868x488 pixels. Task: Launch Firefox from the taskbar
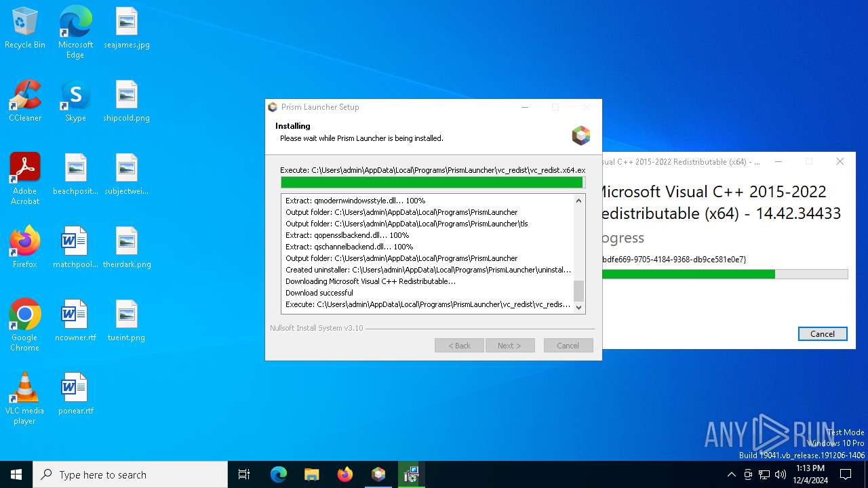[x=344, y=474]
